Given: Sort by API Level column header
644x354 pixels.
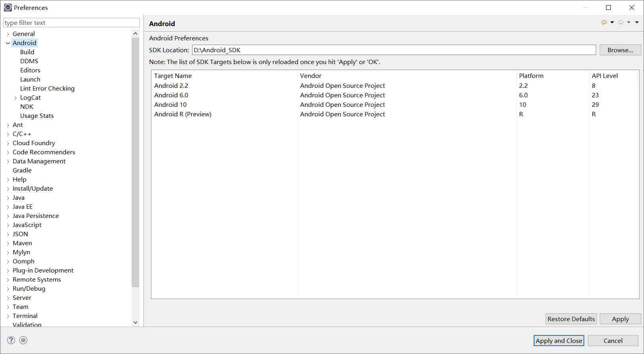Looking at the screenshot, I should coord(614,76).
